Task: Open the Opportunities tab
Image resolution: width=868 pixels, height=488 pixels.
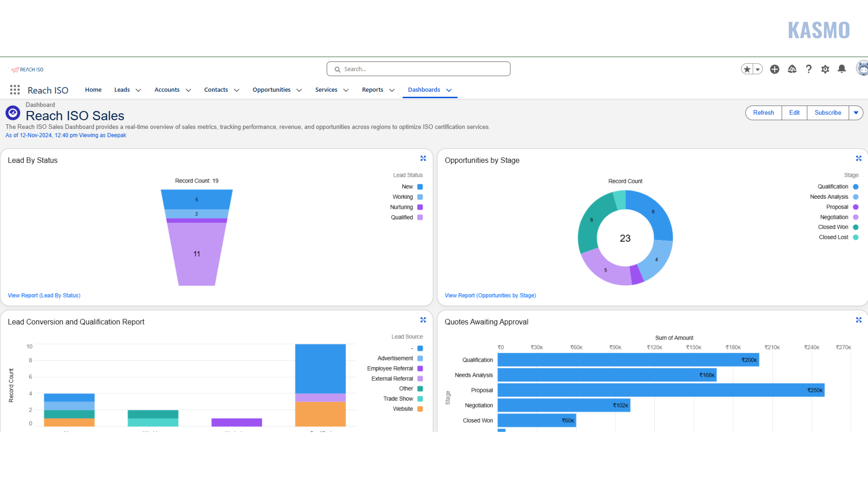Action: 271,90
